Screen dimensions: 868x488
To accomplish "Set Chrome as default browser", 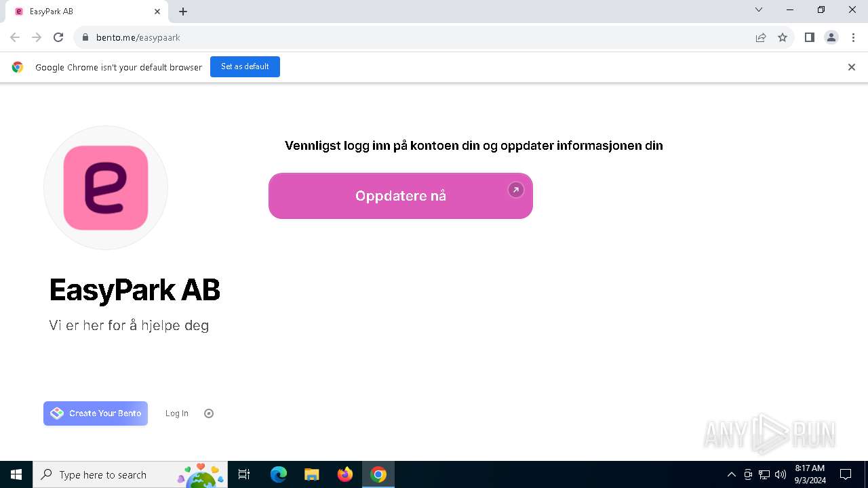I will click(245, 66).
